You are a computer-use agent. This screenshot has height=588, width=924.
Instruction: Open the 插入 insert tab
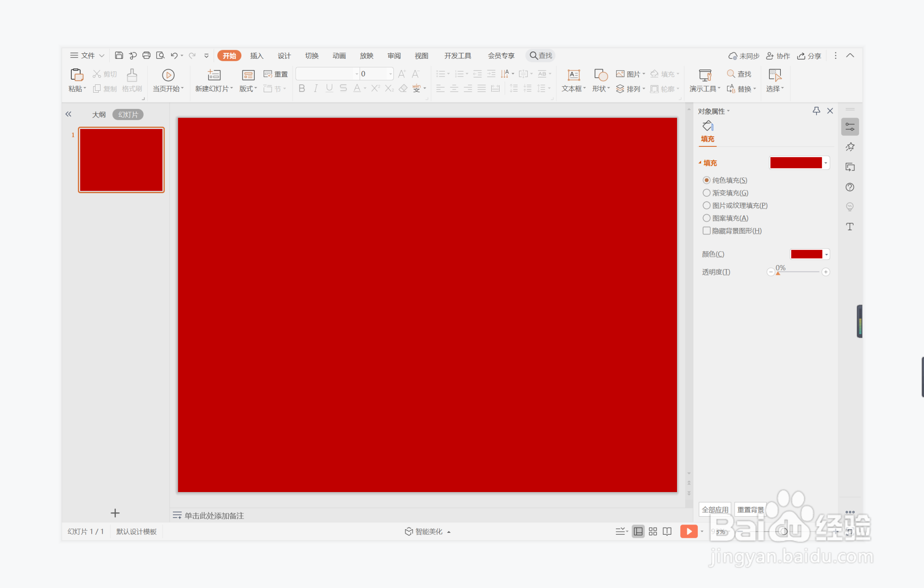tap(256, 56)
